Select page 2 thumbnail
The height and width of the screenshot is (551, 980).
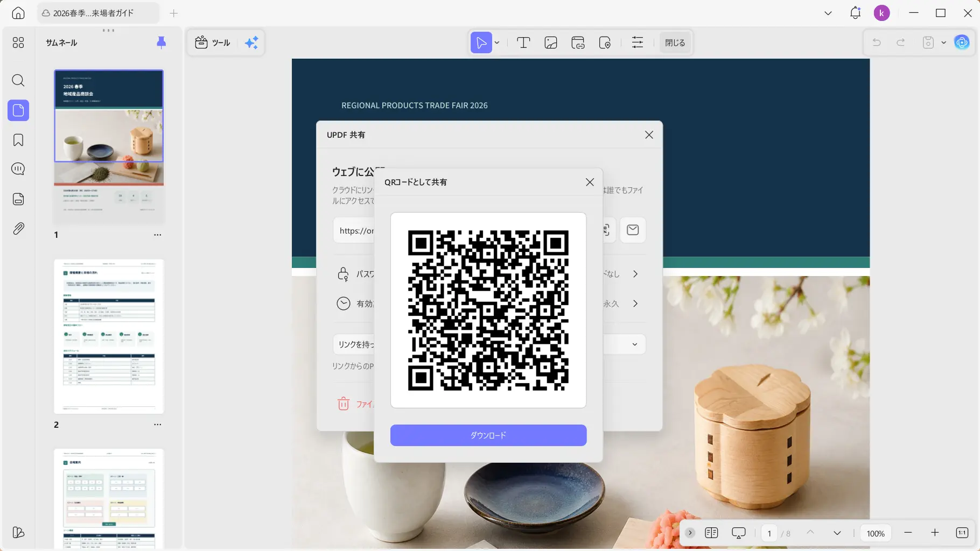109,336
